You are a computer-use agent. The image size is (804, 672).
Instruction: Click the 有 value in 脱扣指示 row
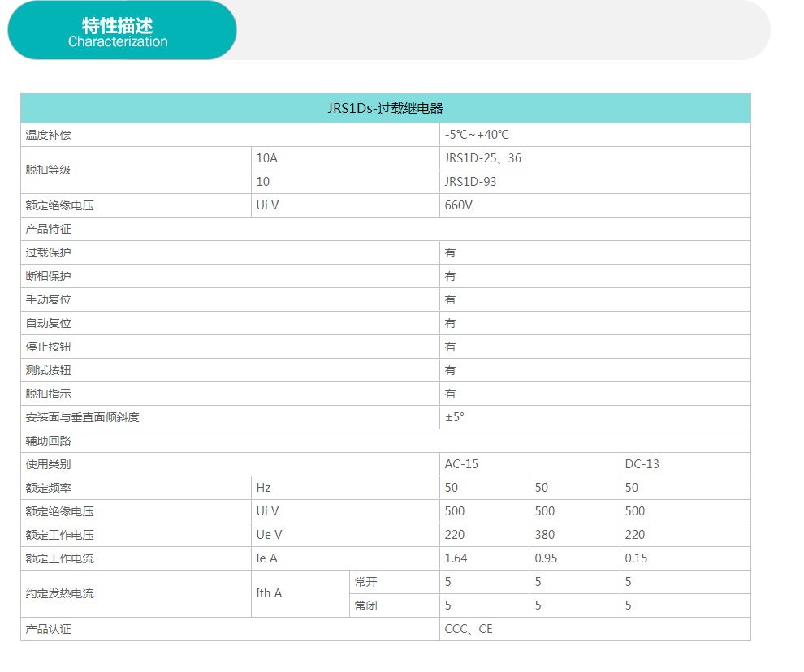[450, 394]
